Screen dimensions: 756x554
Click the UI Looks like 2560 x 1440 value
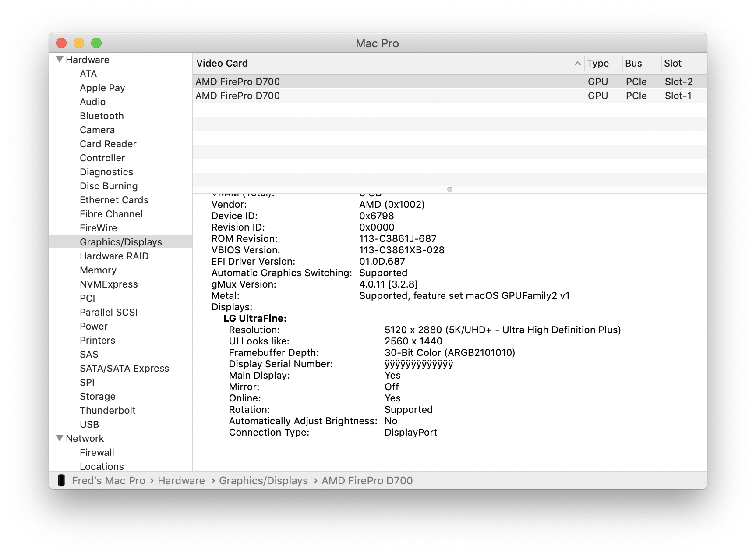pyautogui.click(x=413, y=341)
